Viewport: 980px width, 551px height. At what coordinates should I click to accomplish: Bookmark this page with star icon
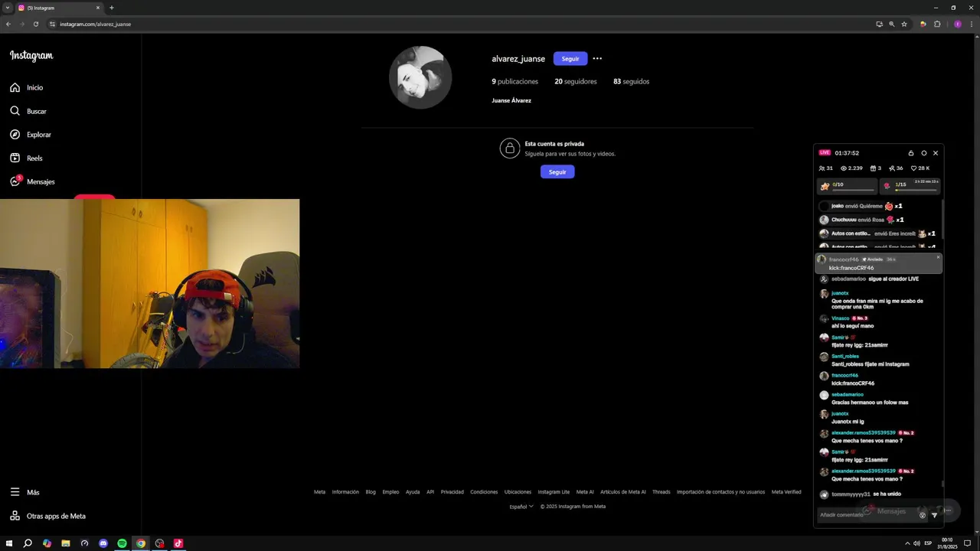click(x=904, y=24)
